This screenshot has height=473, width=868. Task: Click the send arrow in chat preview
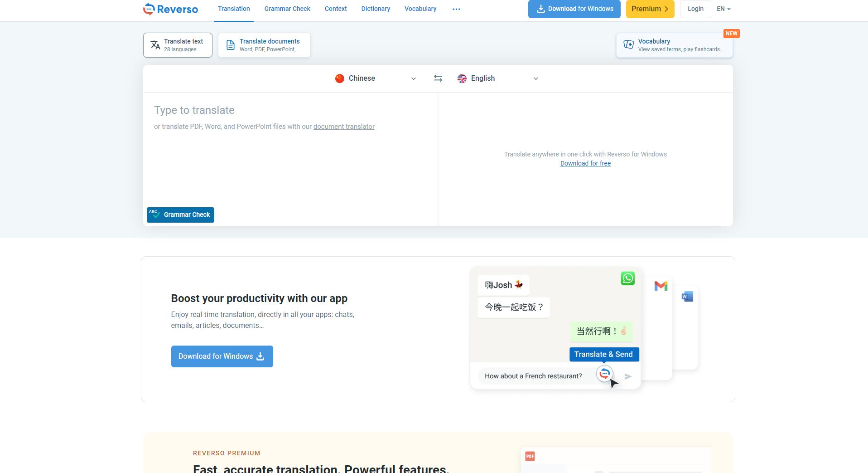tap(628, 376)
